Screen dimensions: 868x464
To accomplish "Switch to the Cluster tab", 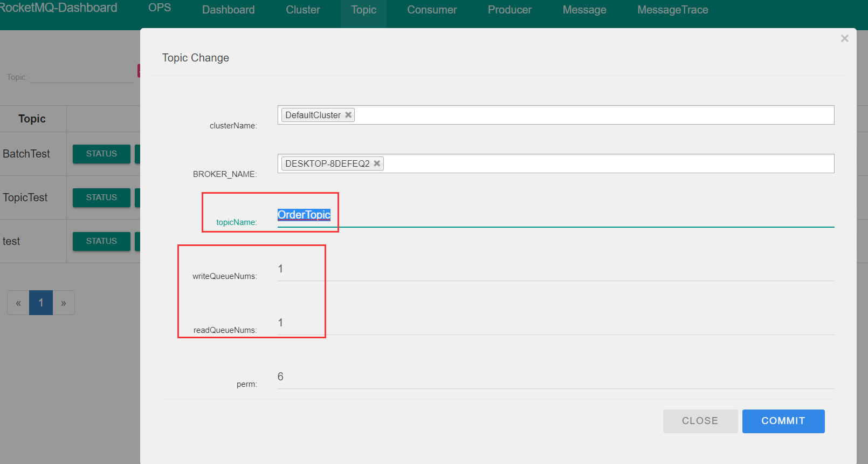I will click(x=303, y=10).
